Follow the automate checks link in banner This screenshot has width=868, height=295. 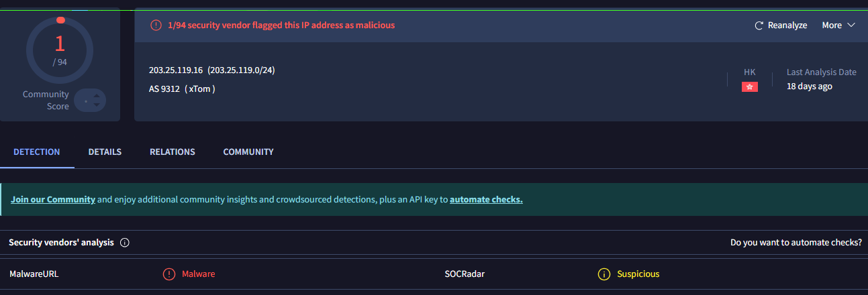[486, 200]
